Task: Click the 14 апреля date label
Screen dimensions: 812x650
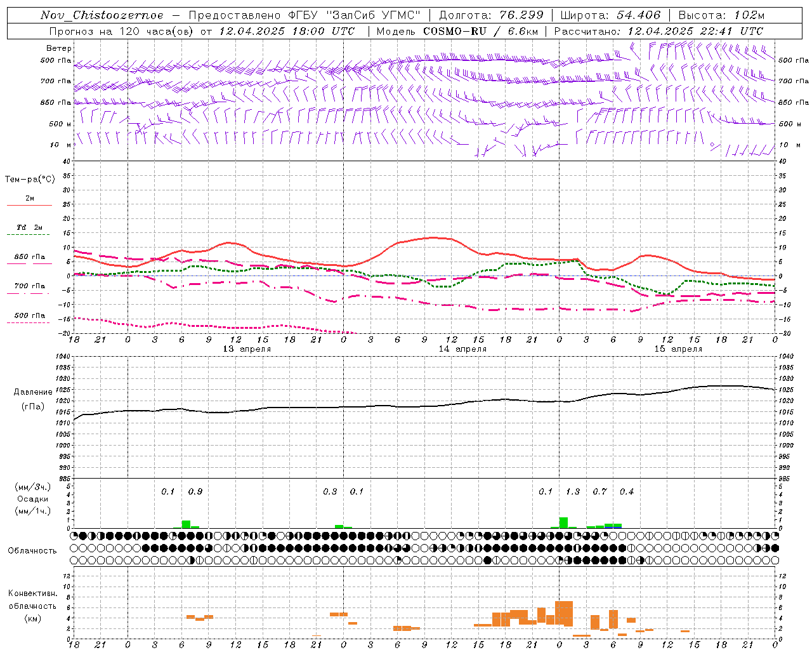Action: [462, 349]
